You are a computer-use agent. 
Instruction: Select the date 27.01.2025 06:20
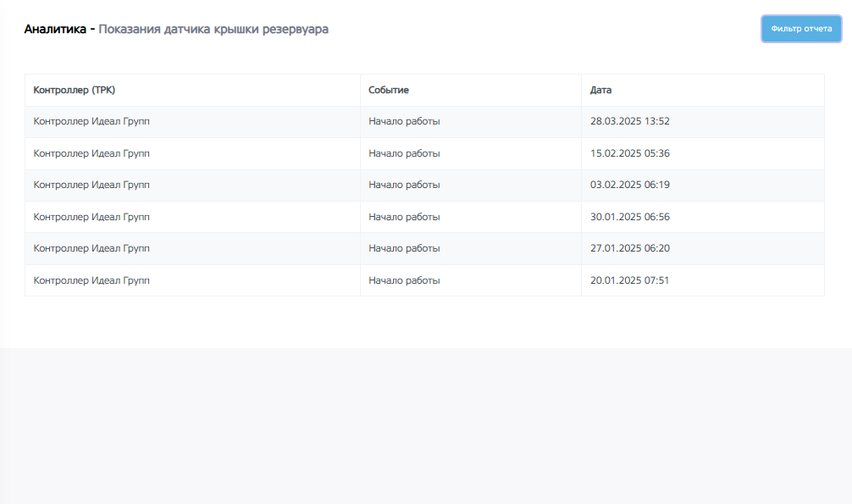coord(630,248)
